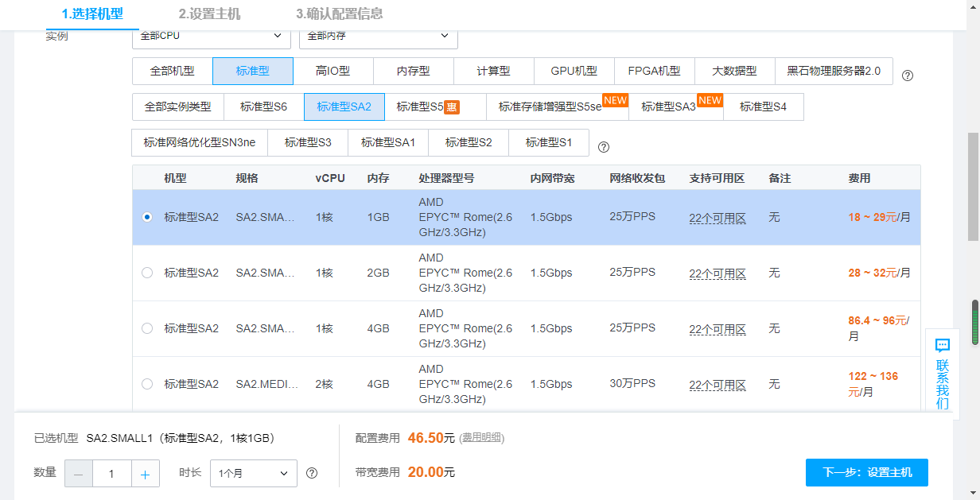Screen dimensions: 980x500
Task: Select the SA2 1核 2GB radio button
Action: point(147,273)
